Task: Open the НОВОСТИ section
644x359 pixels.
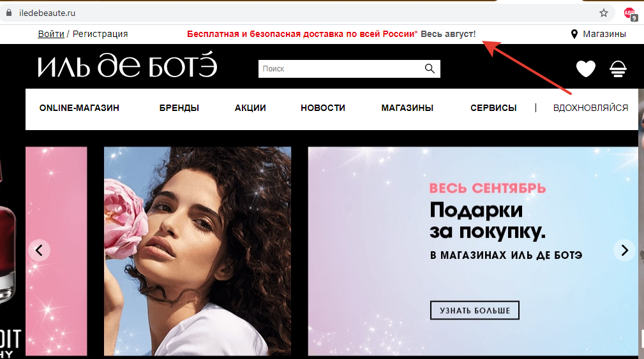Action: pos(323,108)
